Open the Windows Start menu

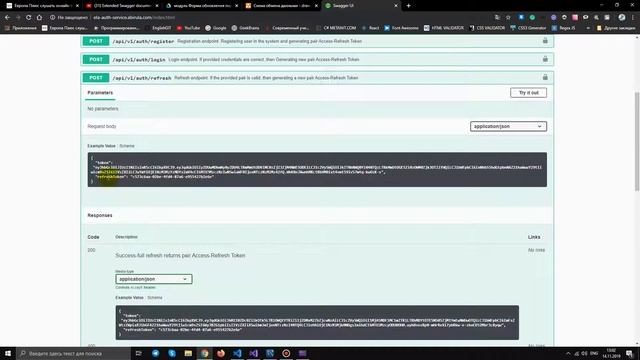tap(8, 353)
